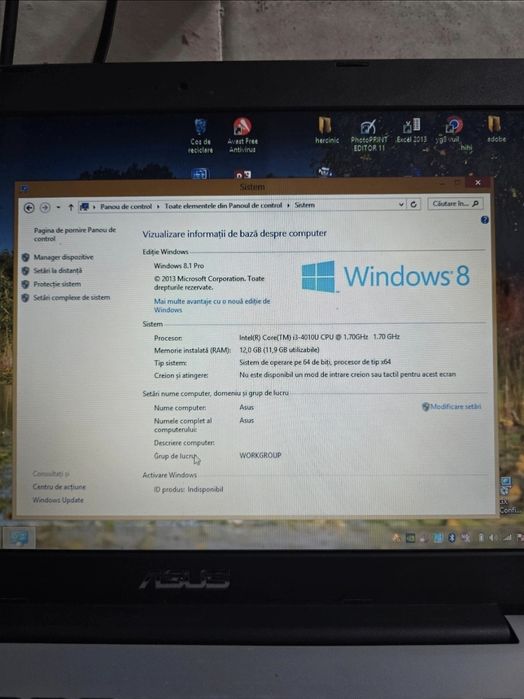Launch PhotoPRINT EDITOR 11 shortcut
Image resolution: width=524 pixels, height=699 pixels.
[369, 135]
